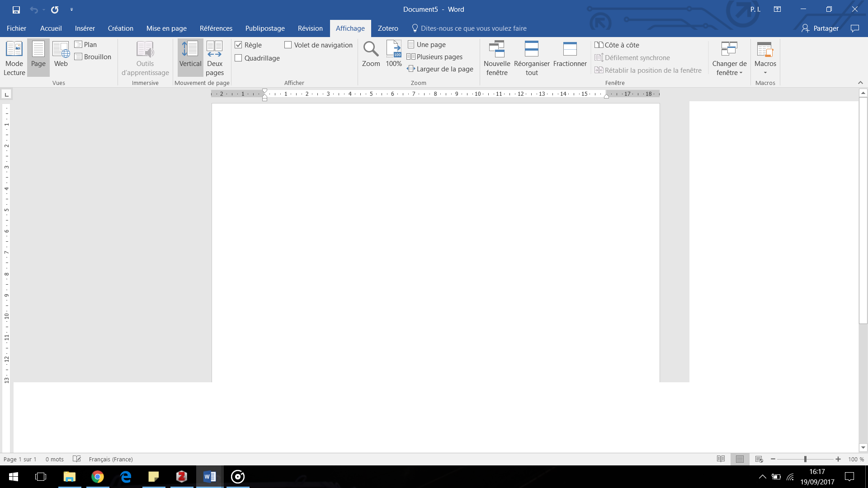
Task: Choose Largeur de la page zoom
Action: [440, 69]
